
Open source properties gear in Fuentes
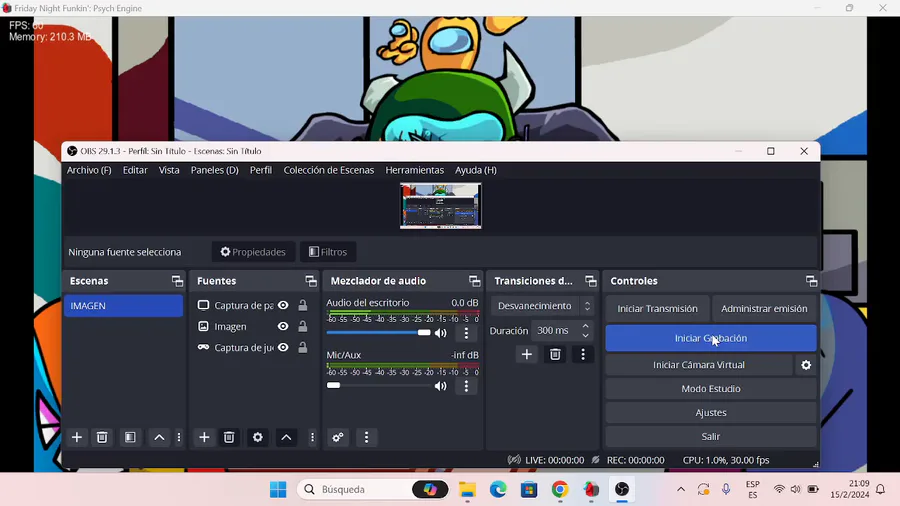[x=258, y=437]
